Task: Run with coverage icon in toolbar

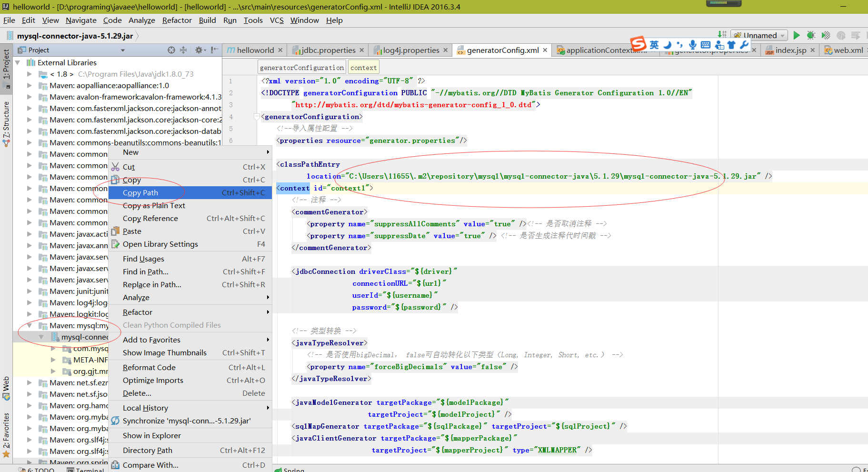Action: coord(826,35)
